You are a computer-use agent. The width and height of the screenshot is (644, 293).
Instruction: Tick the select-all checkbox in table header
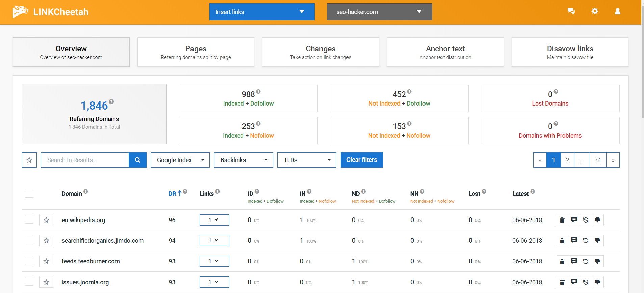pyautogui.click(x=29, y=194)
